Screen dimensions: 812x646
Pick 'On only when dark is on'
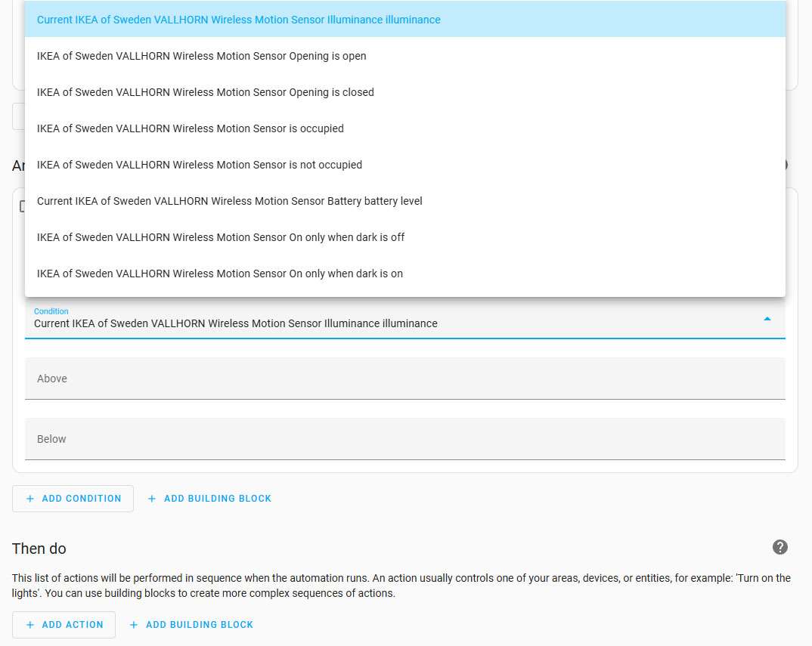pos(219,274)
